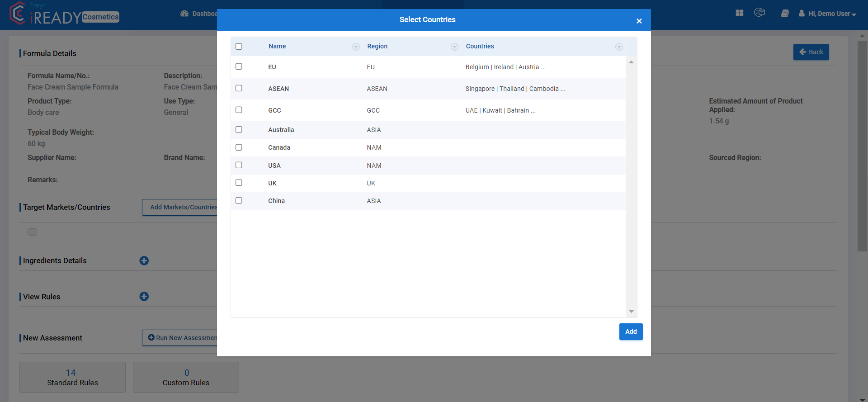Expand the Ingredients Details plus icon
868x402 pixels.
[x=144, y=261]
